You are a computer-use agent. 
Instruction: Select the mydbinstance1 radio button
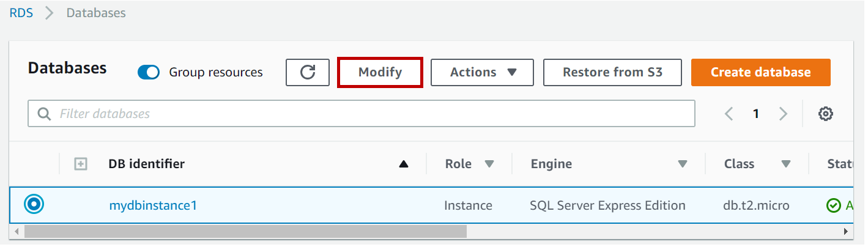click(34, 205)
